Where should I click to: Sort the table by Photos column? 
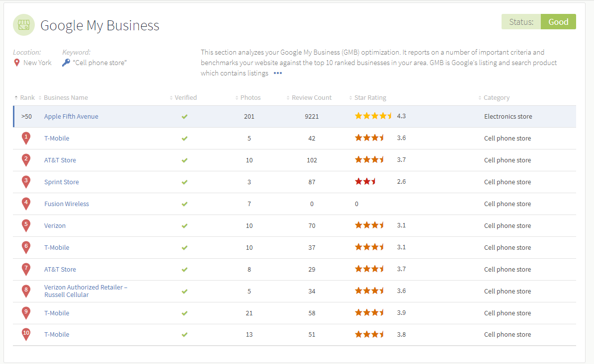[x=248, y=98]
